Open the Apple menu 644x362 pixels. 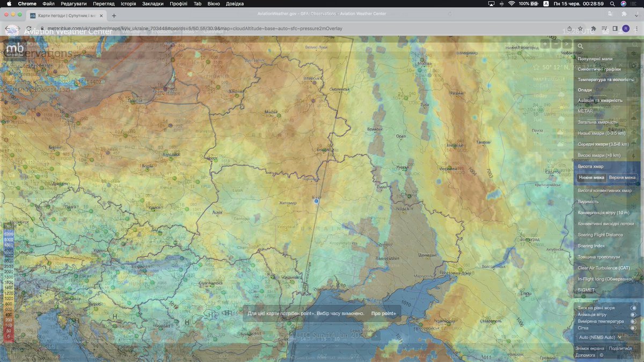tap(9, 4)
